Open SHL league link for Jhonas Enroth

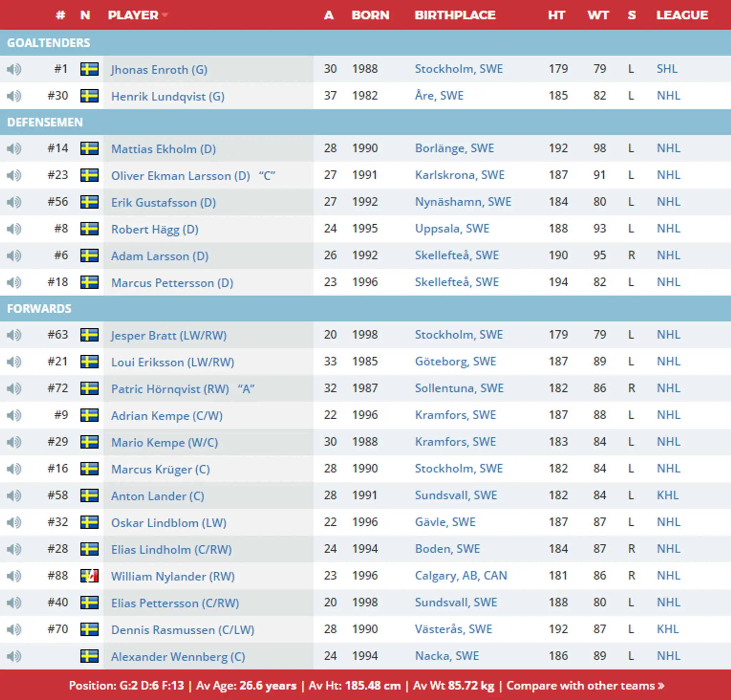tap(667, 69)
